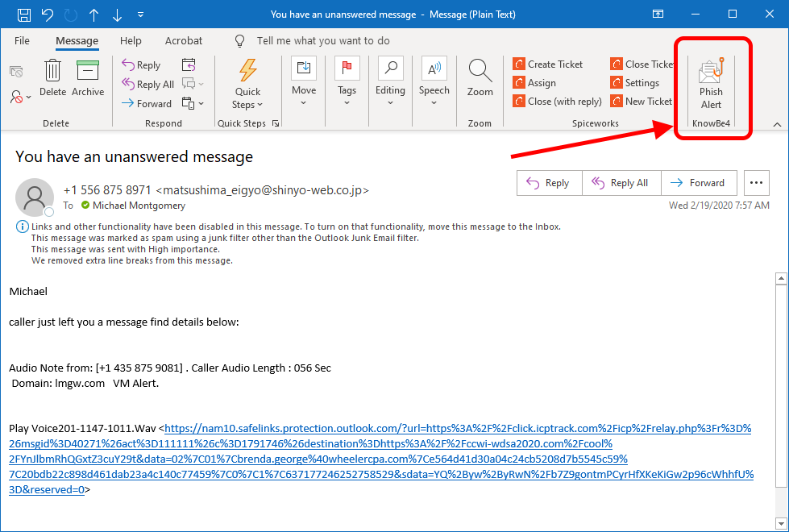Viewport: 789px width, 532px height.
Task: Open the Move dropdown
Action: point(304,82)
